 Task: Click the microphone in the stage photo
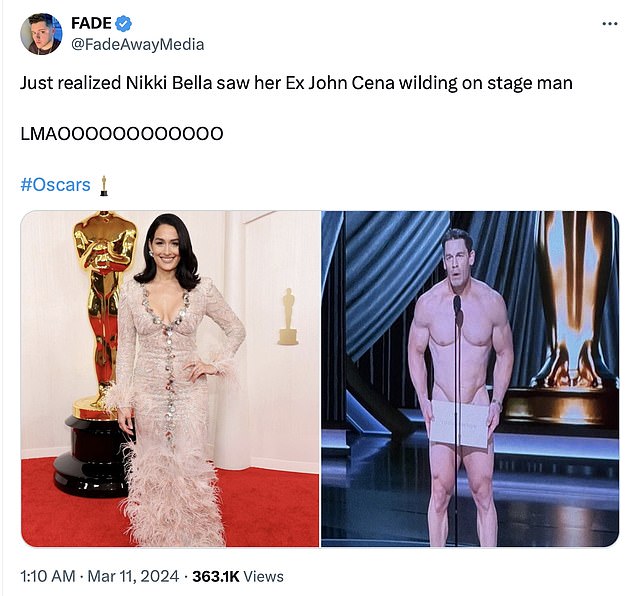click(457, 309)
